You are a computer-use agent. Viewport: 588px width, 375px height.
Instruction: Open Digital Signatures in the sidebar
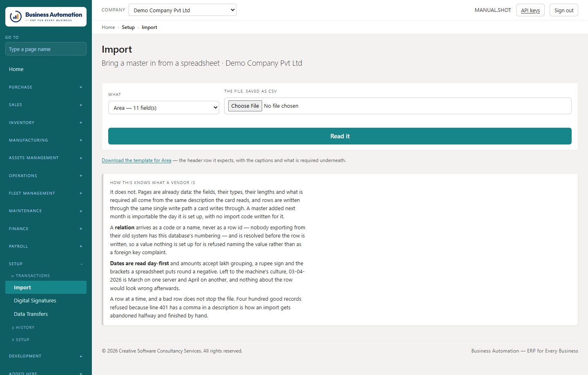pos(35,301)
